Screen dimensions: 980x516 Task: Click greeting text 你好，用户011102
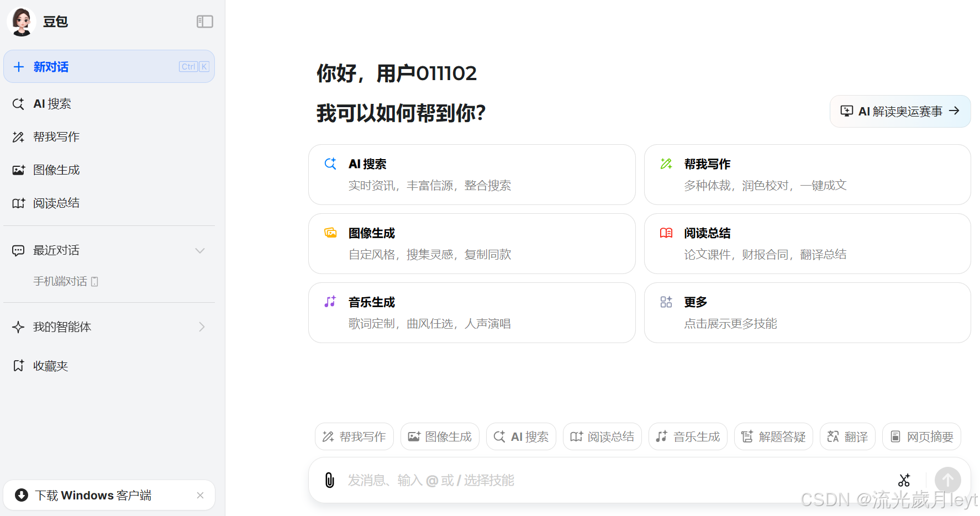pos(397,73)
